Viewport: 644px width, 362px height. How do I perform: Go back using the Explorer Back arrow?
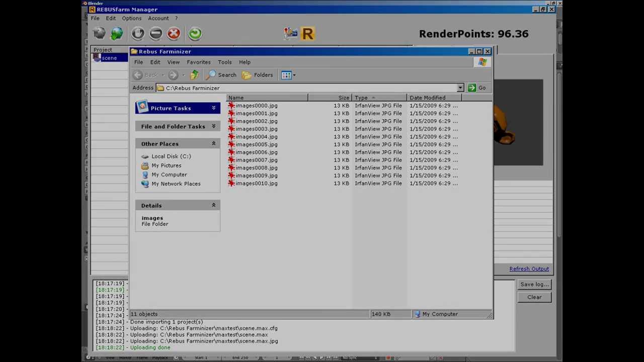pyautogui.click(x=138, y=75)
